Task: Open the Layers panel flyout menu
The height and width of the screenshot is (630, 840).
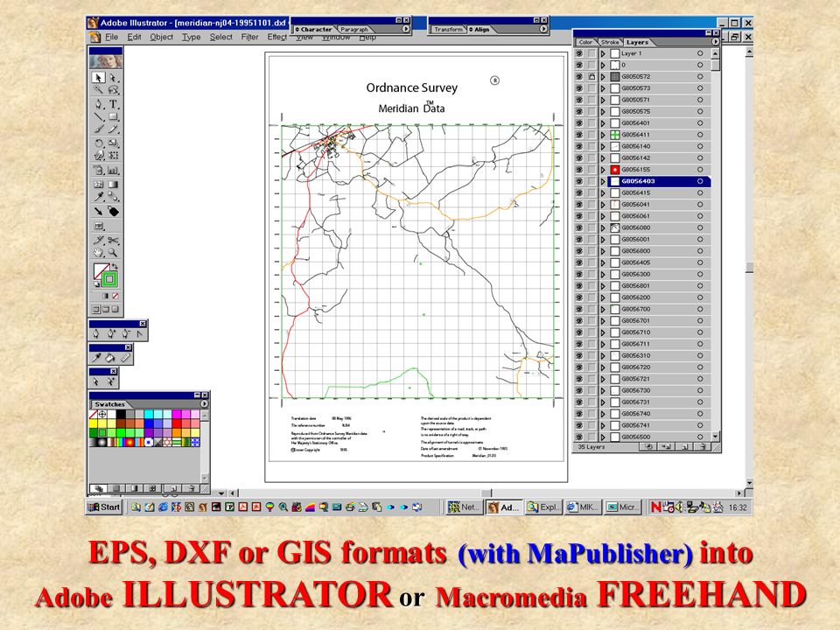Action: click(x=715, y=42)
